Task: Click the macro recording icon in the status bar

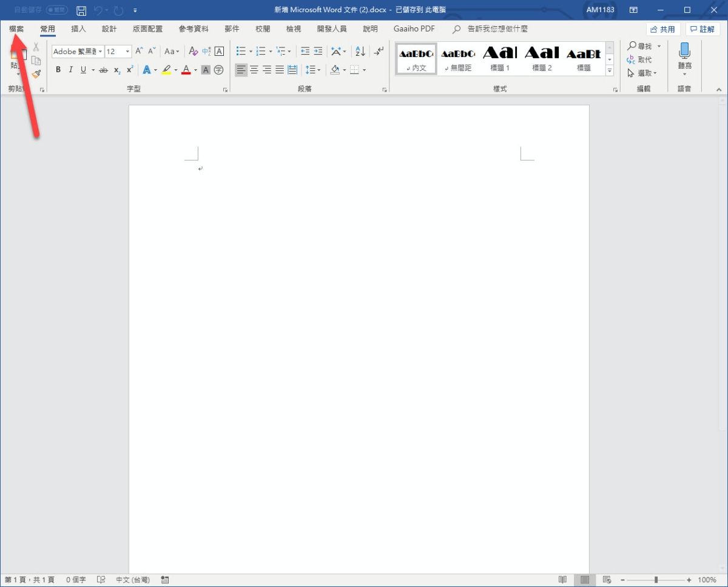Action: [x=165, y=580]
